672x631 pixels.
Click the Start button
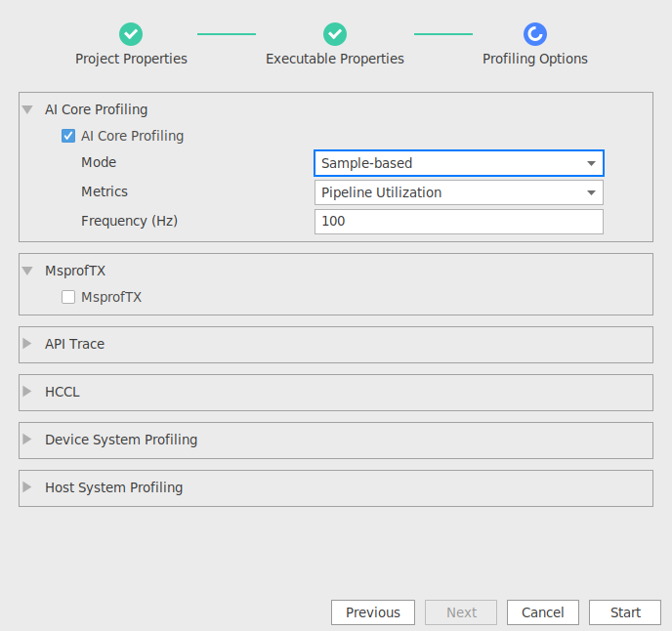(x=625, y=612)
